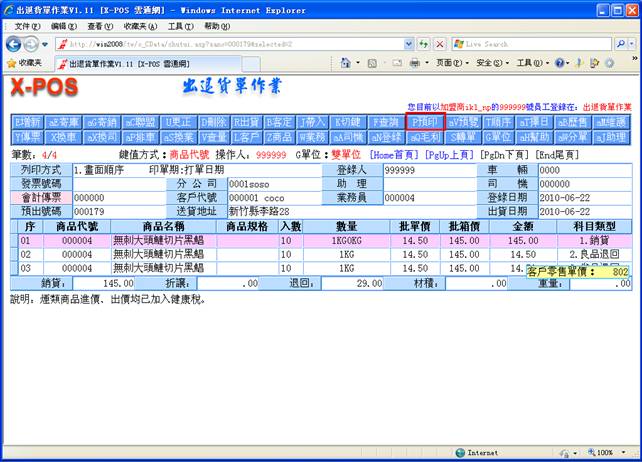
Task: Open the 页面(P) page dropdown menu
Action: (x=448, y=63)
